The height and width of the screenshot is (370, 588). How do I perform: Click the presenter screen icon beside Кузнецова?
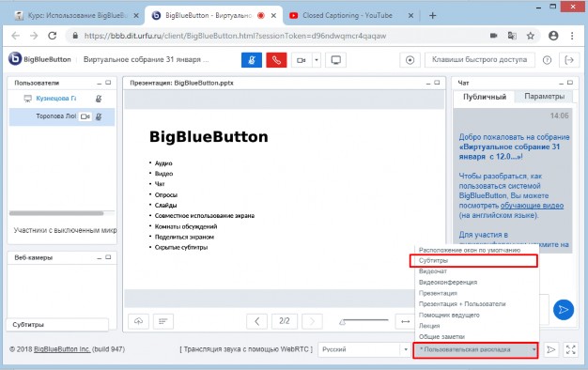tap(28, 99)
